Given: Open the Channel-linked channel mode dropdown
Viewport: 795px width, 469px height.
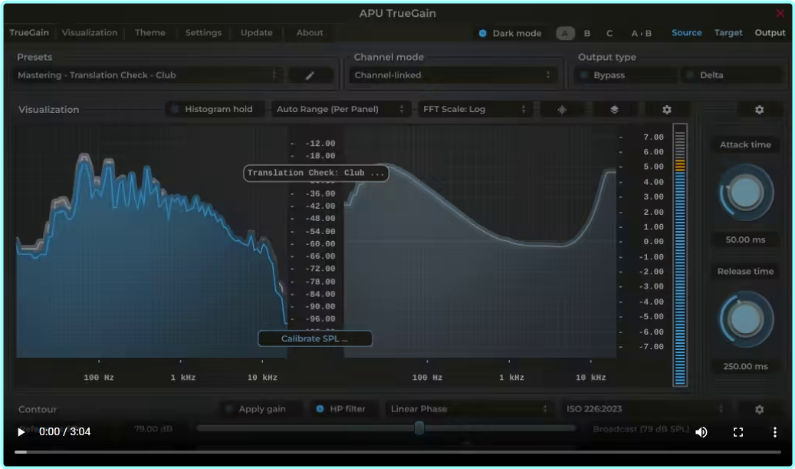Looking at the screenshot, I should [x=453, y=76].
